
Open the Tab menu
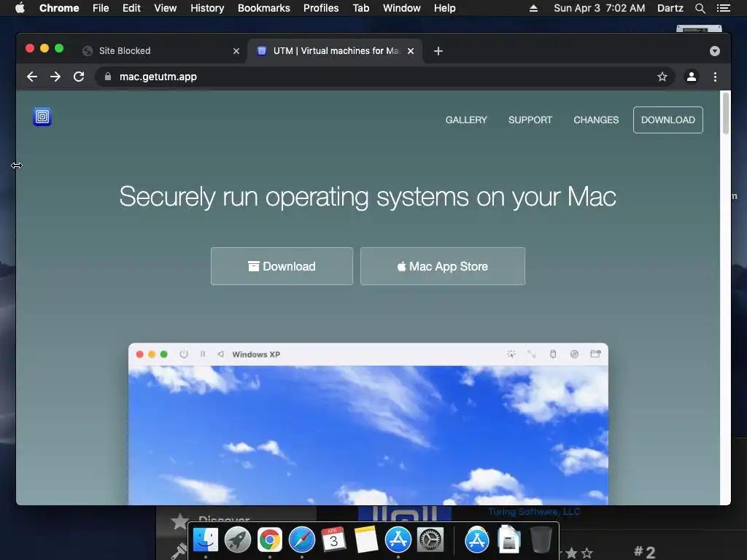pyautogui.click(x=360, y=8)
